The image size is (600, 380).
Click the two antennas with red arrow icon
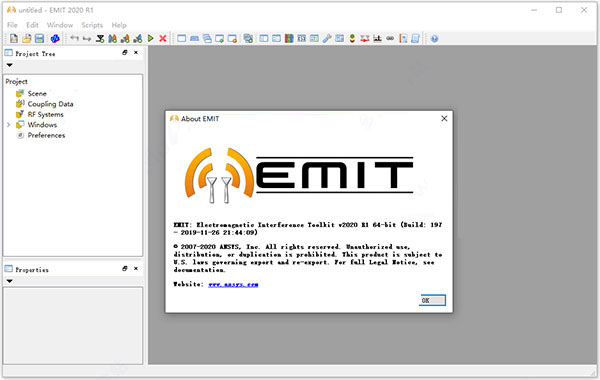tap(365, 38)
